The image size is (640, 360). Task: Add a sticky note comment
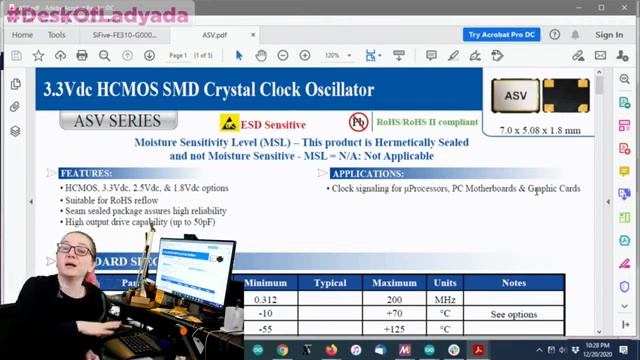[431, 56]
